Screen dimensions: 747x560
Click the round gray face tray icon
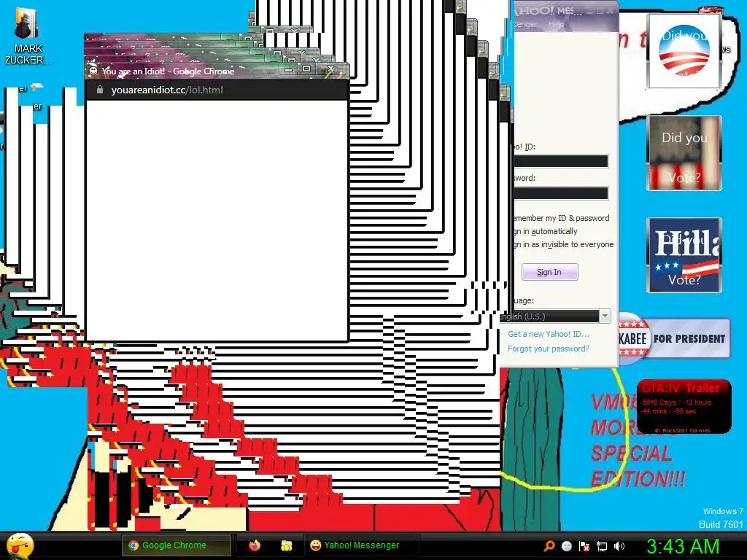[x=566, y=545]
